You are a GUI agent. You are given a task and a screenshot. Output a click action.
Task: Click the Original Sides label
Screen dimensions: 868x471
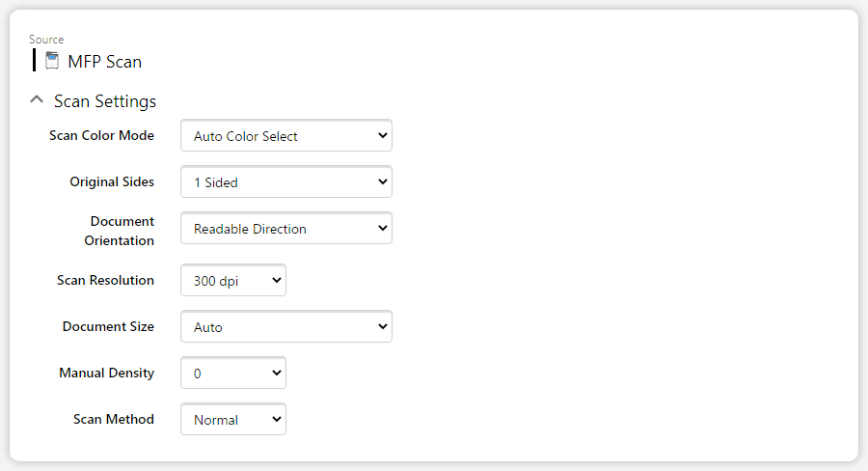(x=112, y=181)
